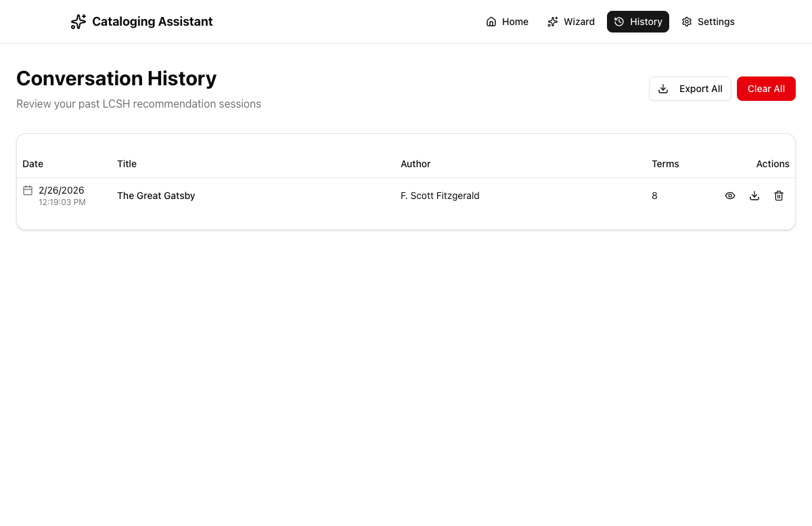Screen dimensions: 812x526
Task: Open the Wizard section from the navbar
Action: [x=571, y=22]
